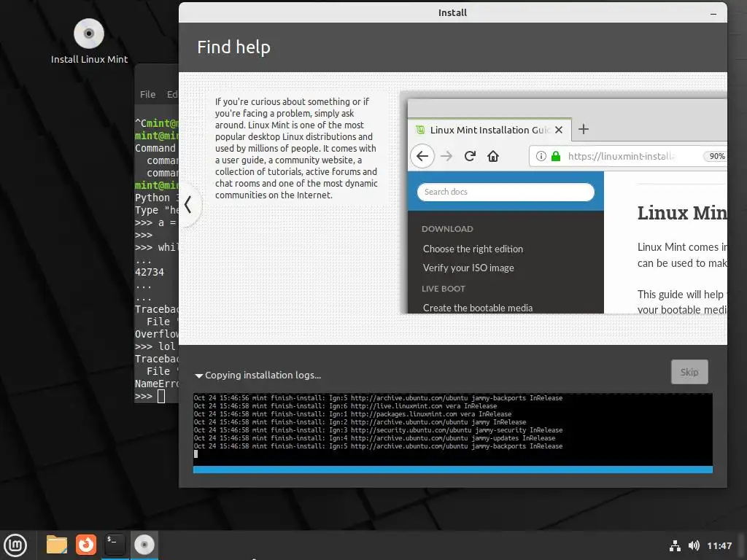Click the packages.linuxmint.com vera log line
This screenshot has height=560, width=747.
coord(352,414)
